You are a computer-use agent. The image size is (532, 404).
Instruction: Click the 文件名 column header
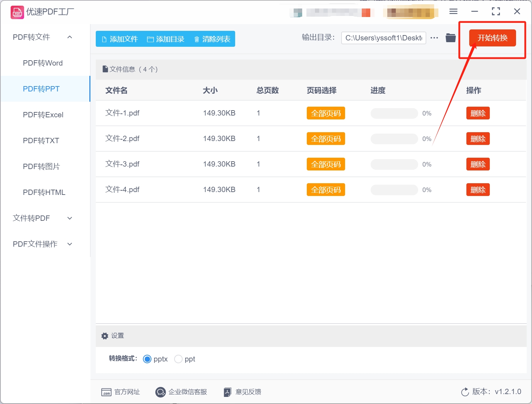pos(116,90)
